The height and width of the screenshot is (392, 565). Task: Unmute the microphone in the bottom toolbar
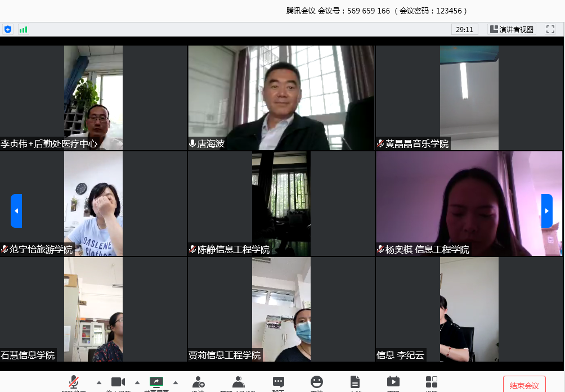(73, 382)
